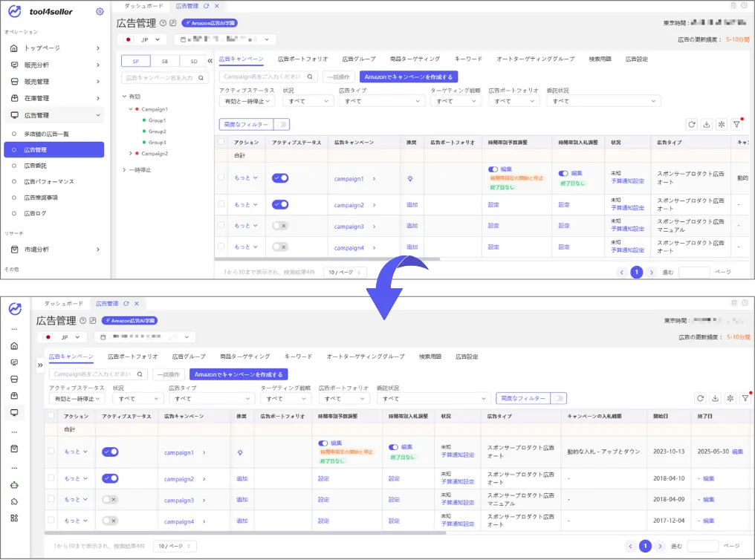
Task: Click search magnifier in top Campaign name field
Action: click(x=310, y=76)
